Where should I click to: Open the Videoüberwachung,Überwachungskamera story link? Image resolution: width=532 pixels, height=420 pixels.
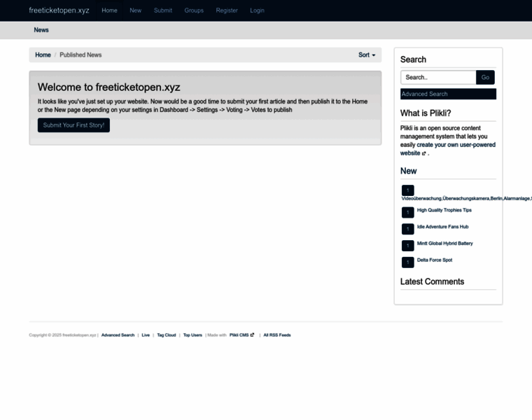(x=466, y=199)
